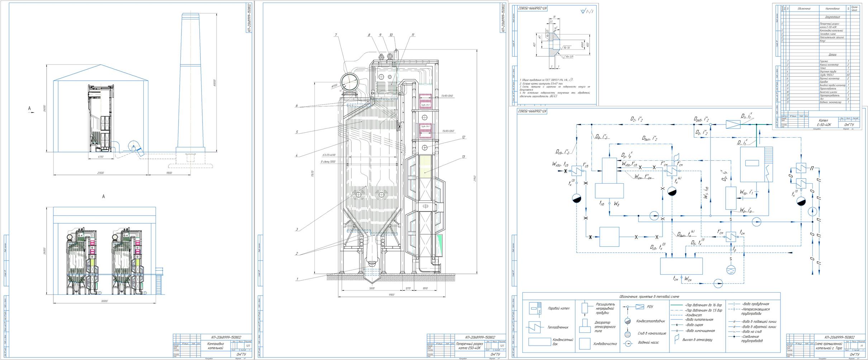
Task: Click the Пар давлением до 16 бар legend entry
Action: click(x=696, y=305)
